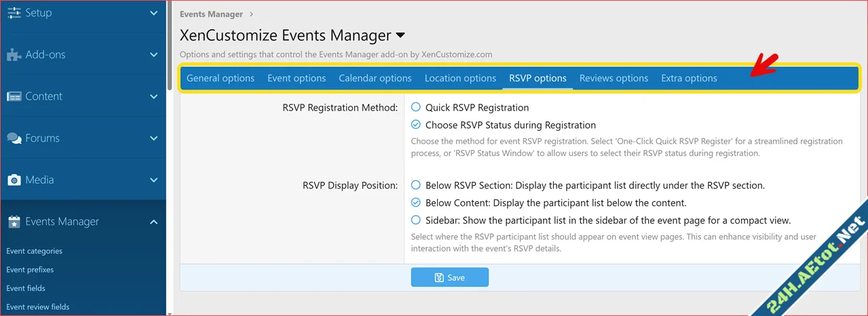
Task: Expand the Content sidebar section chevron
Action: click(x=153, y=97)
